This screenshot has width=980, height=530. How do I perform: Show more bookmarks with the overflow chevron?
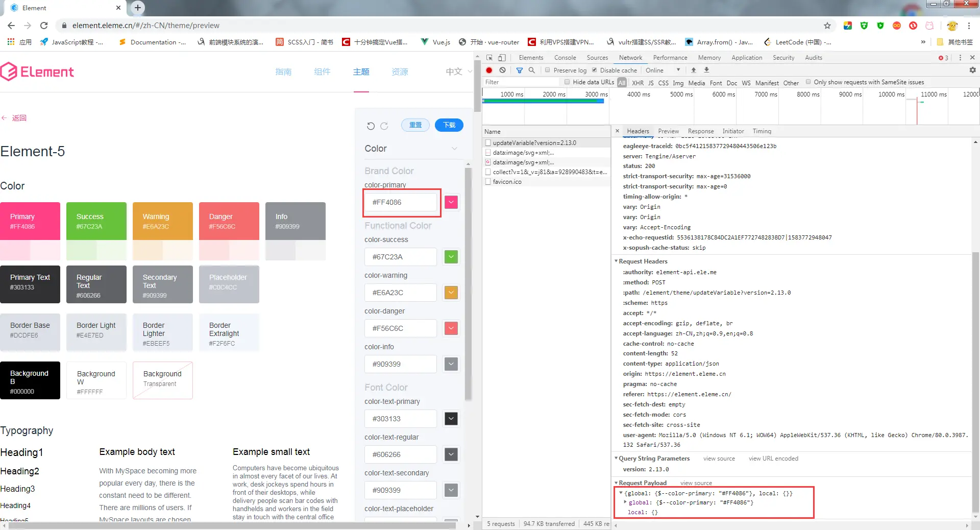923,42
